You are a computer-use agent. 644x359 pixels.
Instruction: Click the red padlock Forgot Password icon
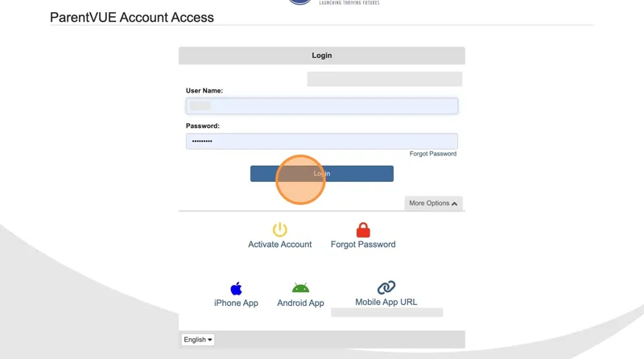click(363, 230)
